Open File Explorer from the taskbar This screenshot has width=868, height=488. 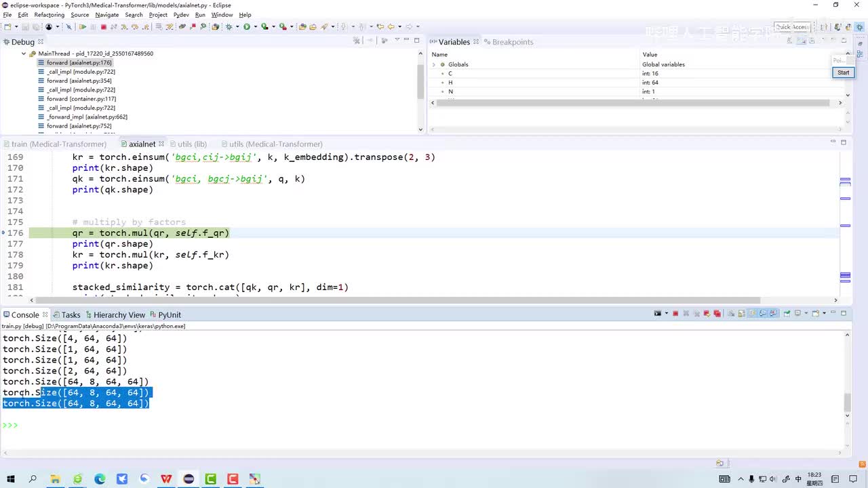[55, 479]
